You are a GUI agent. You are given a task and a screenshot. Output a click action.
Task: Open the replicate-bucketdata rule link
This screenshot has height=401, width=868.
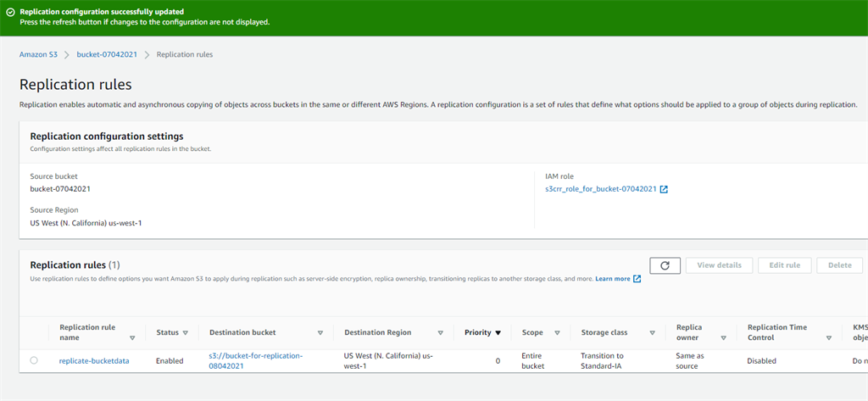tap(94, 360)
